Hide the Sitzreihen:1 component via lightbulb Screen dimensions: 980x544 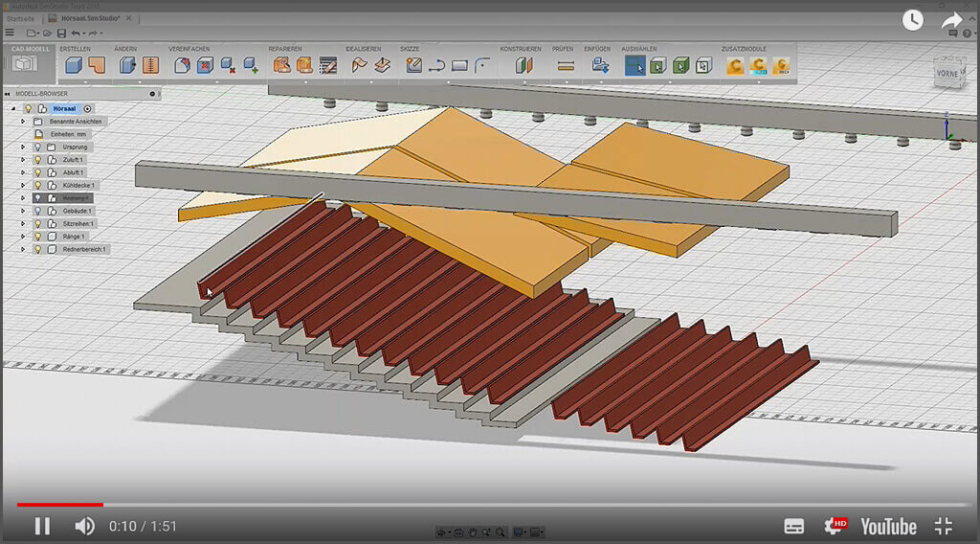coord(38,223)
